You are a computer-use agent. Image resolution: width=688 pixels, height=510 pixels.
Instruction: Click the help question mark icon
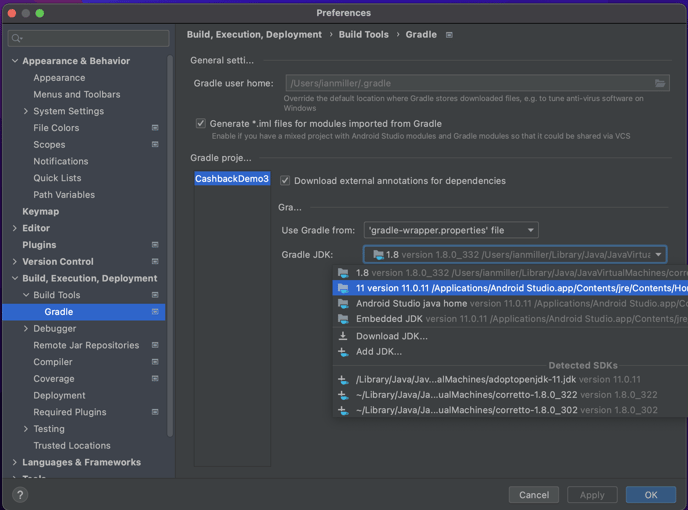click(x=20, y=495)
